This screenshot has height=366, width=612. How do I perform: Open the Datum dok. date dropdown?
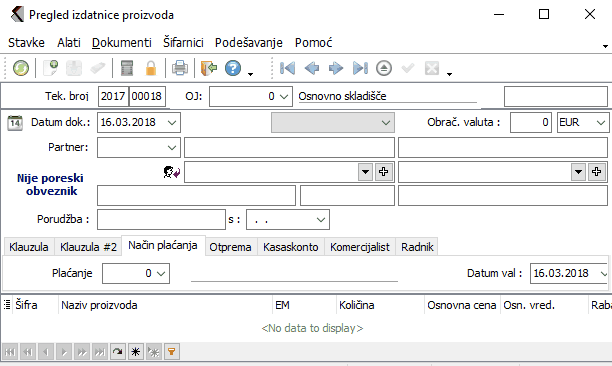pos(172,123)
